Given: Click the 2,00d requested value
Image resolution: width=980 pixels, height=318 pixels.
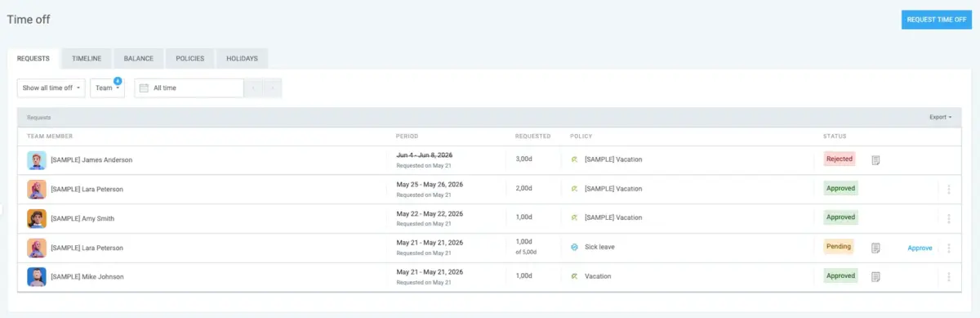Looking at the screenshot, I should [x=524, y=189].
